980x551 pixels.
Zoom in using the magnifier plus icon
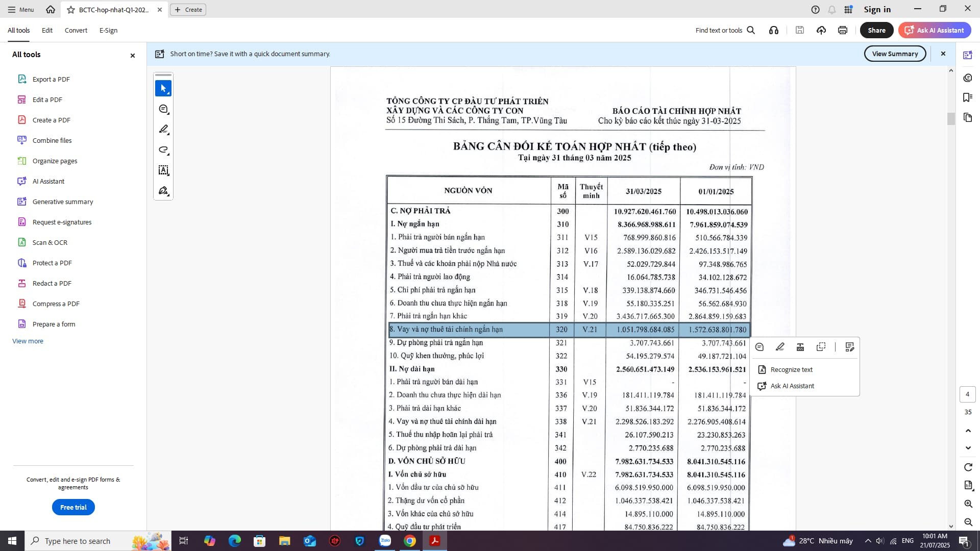coord(968,504)
